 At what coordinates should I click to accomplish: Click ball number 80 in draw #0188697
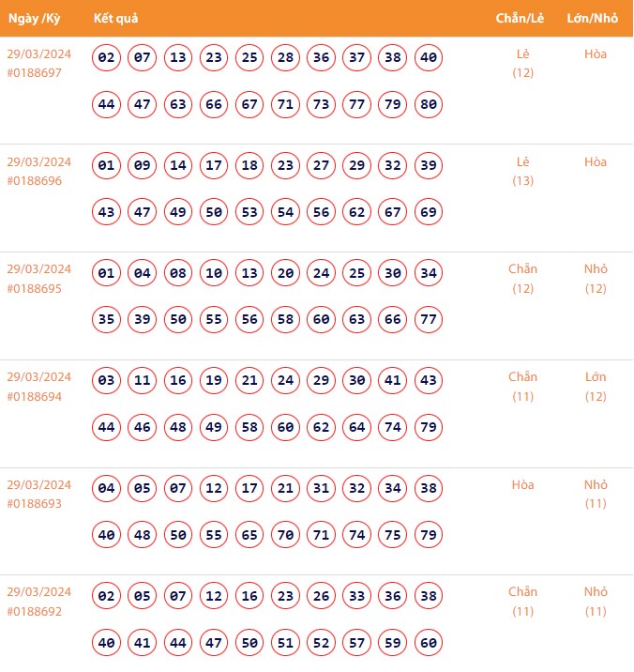(429, 104)
